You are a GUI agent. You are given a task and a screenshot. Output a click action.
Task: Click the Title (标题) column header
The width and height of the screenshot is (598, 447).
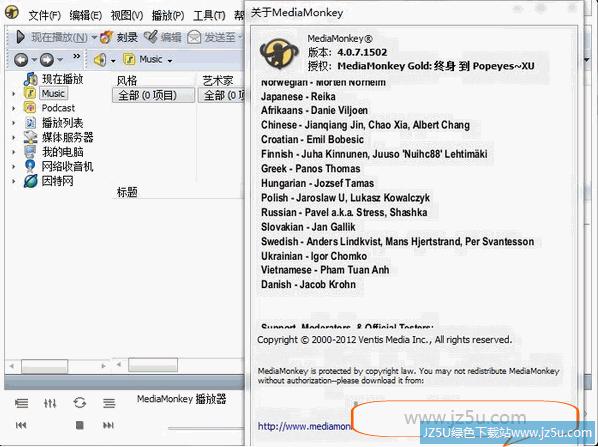click(127, 192)
